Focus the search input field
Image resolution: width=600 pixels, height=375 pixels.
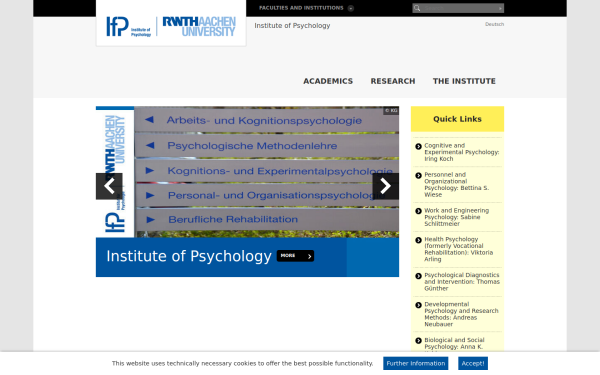click(x=459, y=8)
